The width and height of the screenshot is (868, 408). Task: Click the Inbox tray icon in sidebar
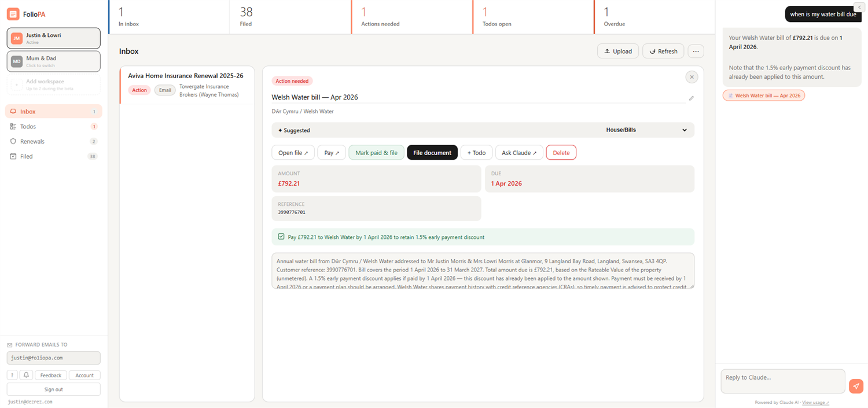click(x=13, y=112)
